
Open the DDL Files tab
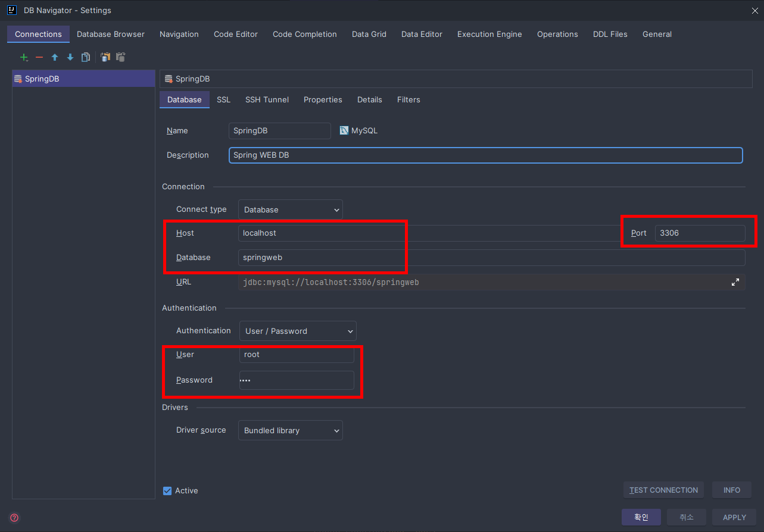pos(610,34)
